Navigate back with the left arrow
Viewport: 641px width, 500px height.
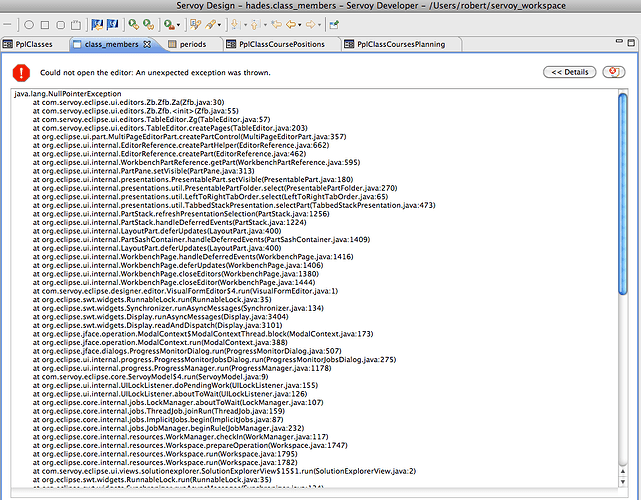pyautogui.click(x=291, y=25)
